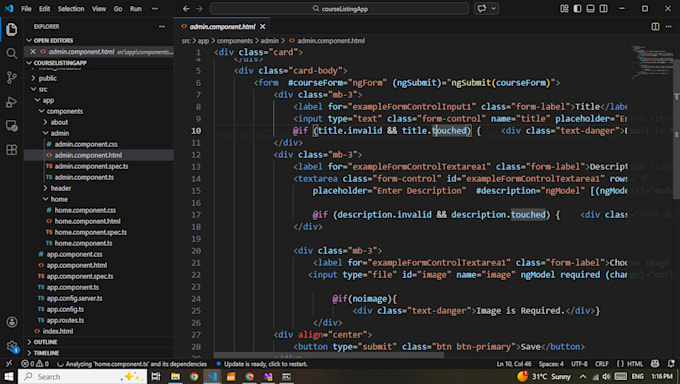Viewport: 680px width, 384px height.
Task: Click the horizontal editor scrollbar
Action: 329,355
